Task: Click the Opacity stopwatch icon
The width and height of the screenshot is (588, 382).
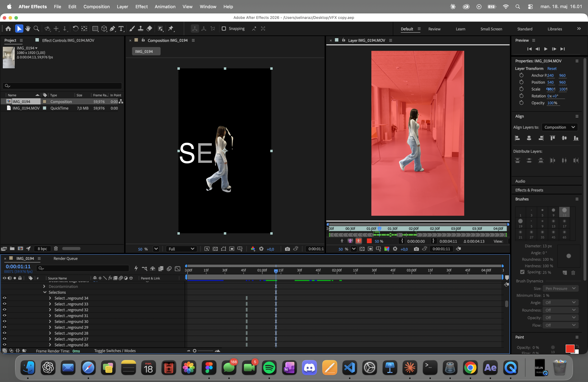Action: tap(521, 103)
